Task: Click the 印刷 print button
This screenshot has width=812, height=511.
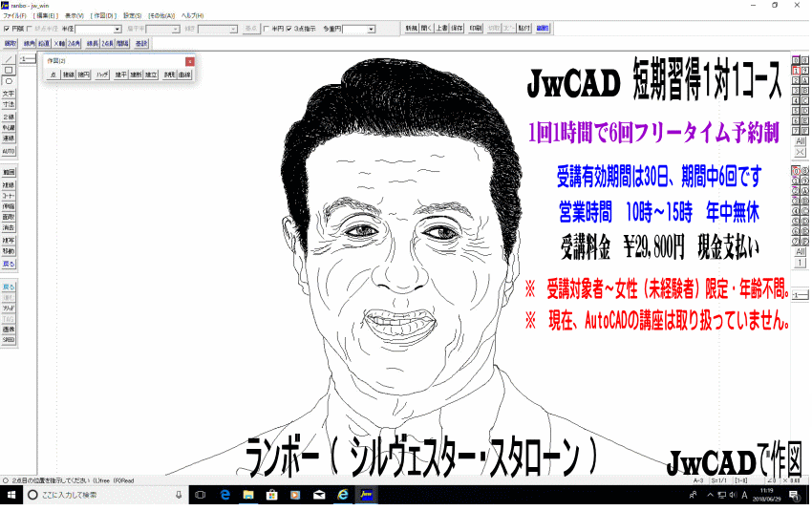Action: [476, 29]
